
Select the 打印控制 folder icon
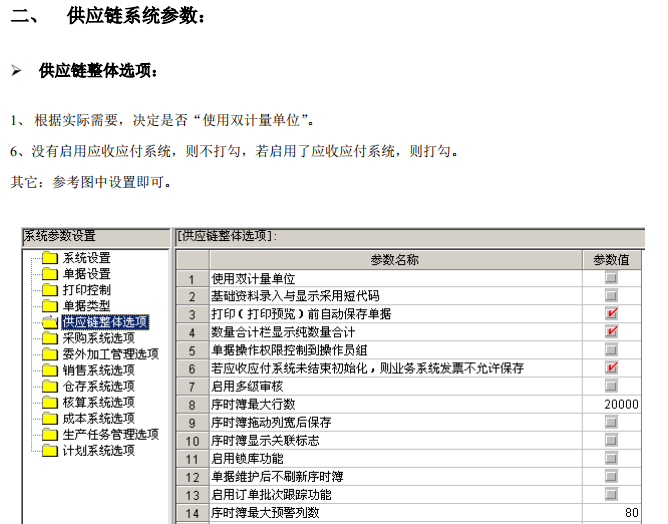click(50, 290)
